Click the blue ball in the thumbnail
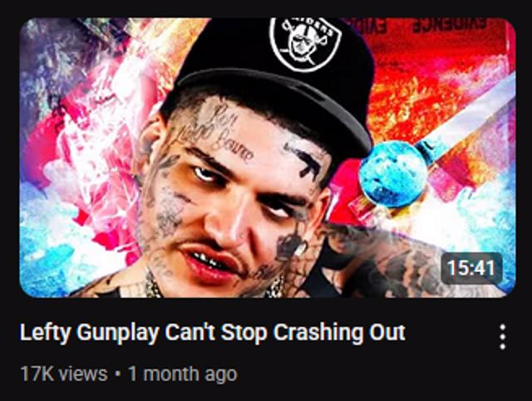 [393, 174]
